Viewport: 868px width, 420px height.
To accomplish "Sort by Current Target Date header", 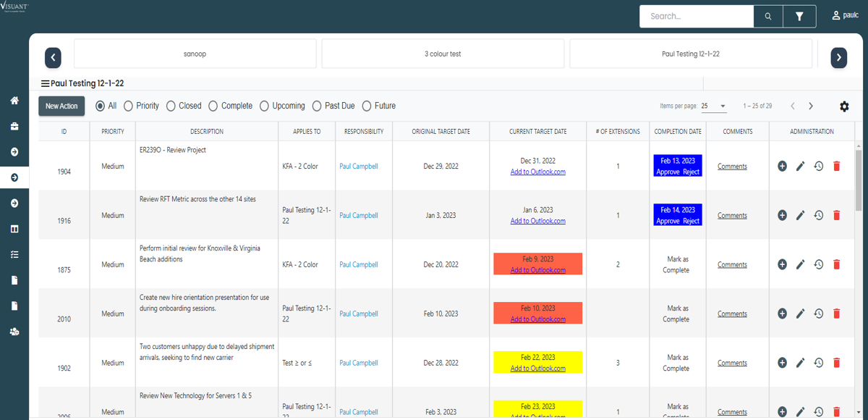I will (x=537, y=132).
